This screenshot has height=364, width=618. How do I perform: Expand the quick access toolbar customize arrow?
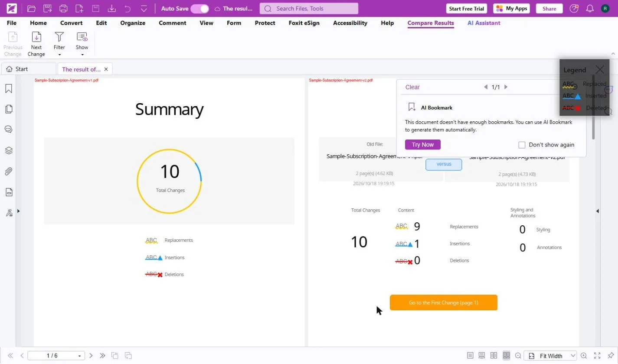144,8
